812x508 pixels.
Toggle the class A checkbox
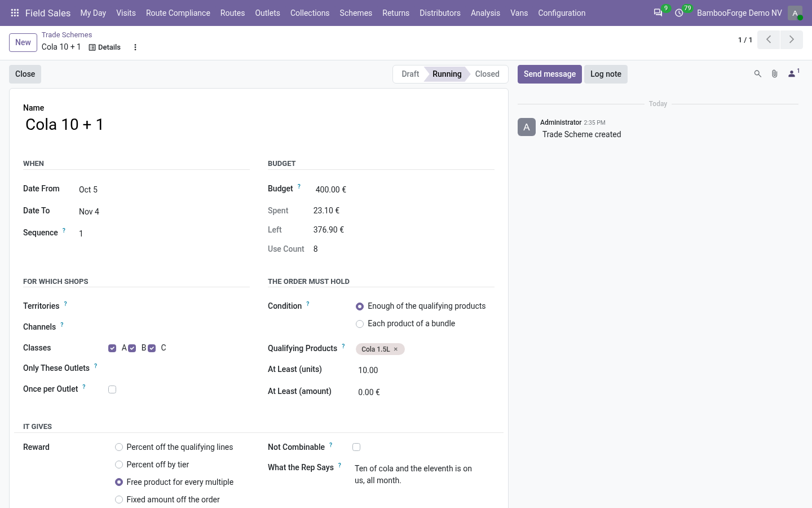112,348
